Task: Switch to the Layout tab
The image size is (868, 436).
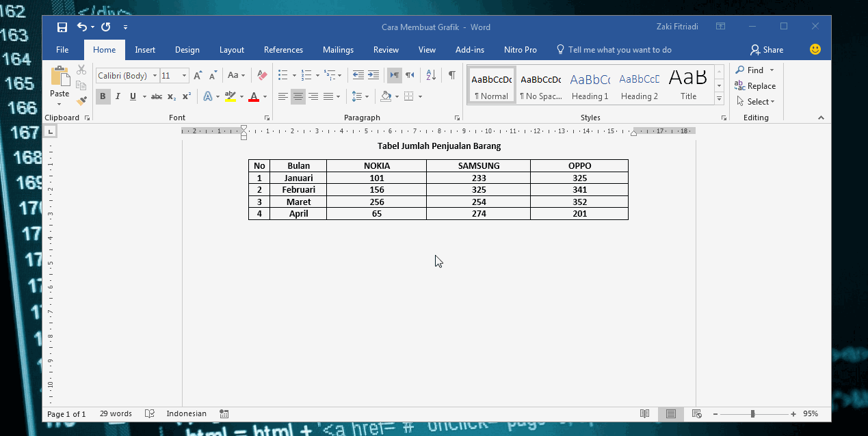Action: click(x=232, y=50)
